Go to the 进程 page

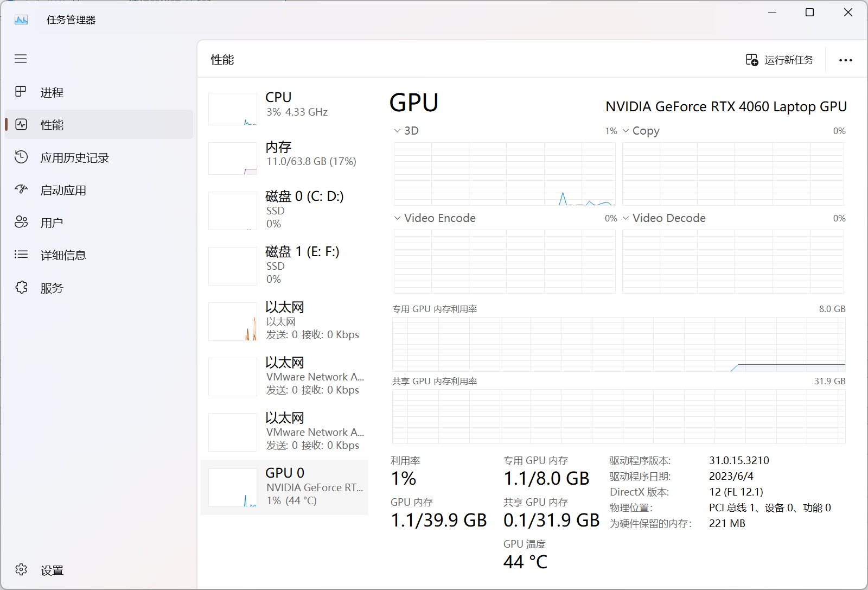point(99,92)
